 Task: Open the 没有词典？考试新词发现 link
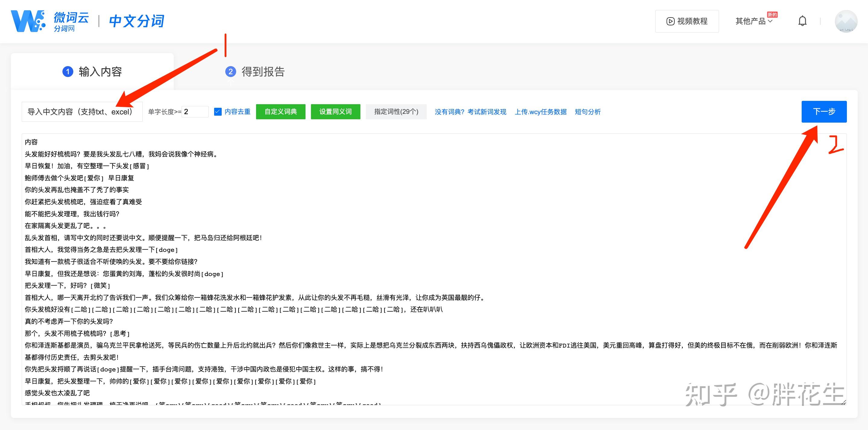[470, 112]
